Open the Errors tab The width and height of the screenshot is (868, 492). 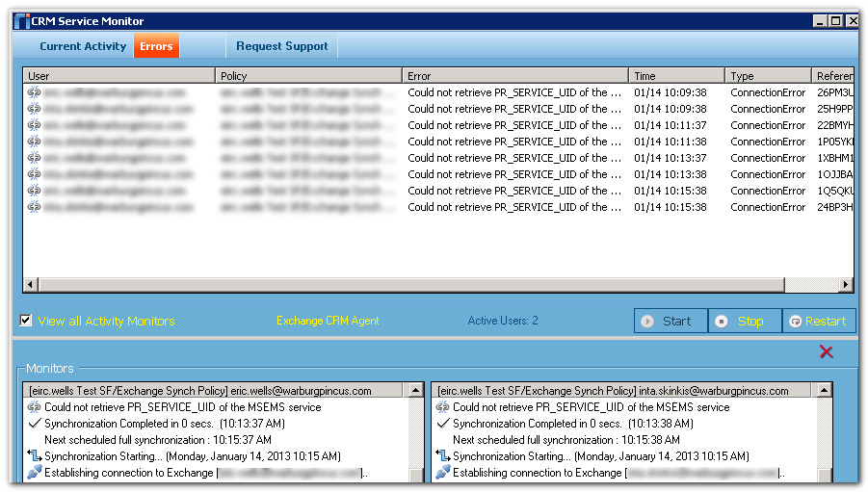156,46
